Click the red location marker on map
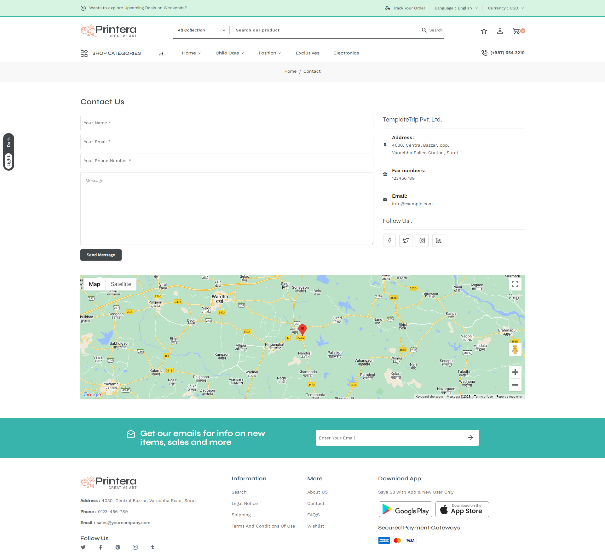The width and height of the screenshot is (605, 555). pos(302,330)
